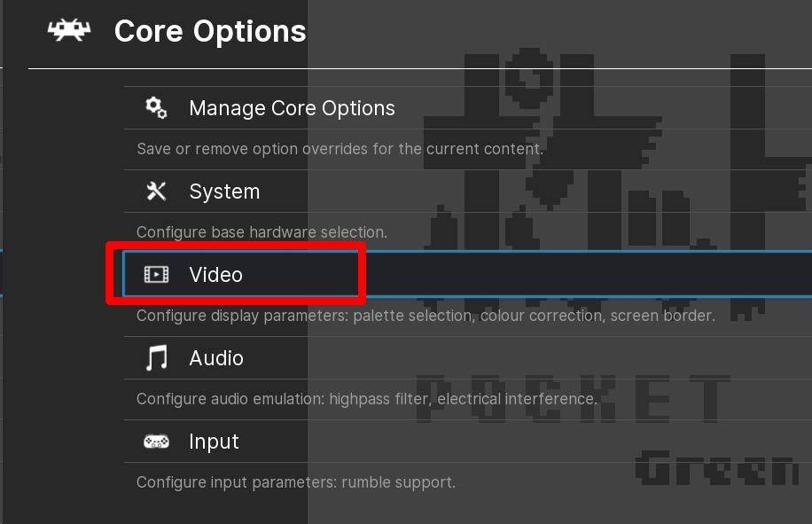Open the System submenu

(x=224, y=192)
